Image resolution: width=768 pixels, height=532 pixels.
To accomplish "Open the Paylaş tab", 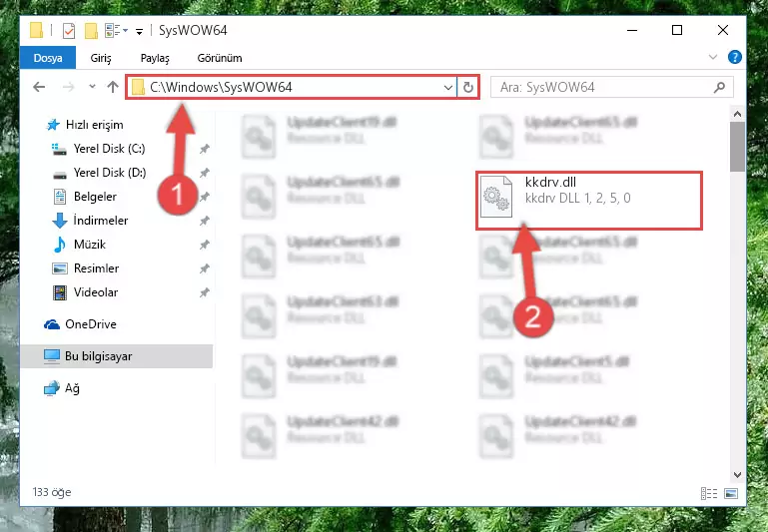I will click(x=155, y=58).
